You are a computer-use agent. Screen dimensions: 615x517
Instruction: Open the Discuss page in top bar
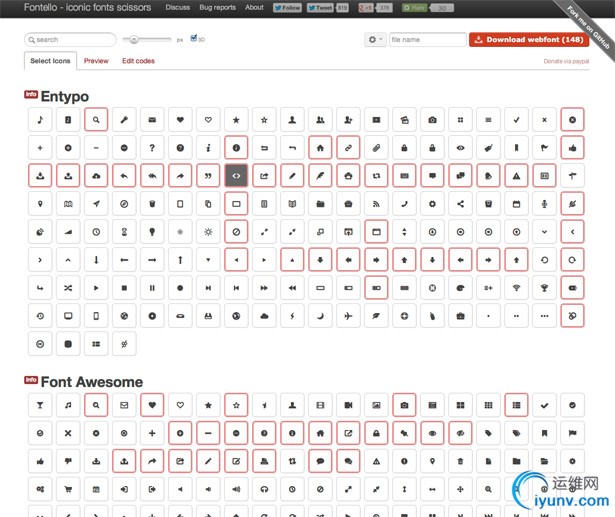[x=178, y=7]
